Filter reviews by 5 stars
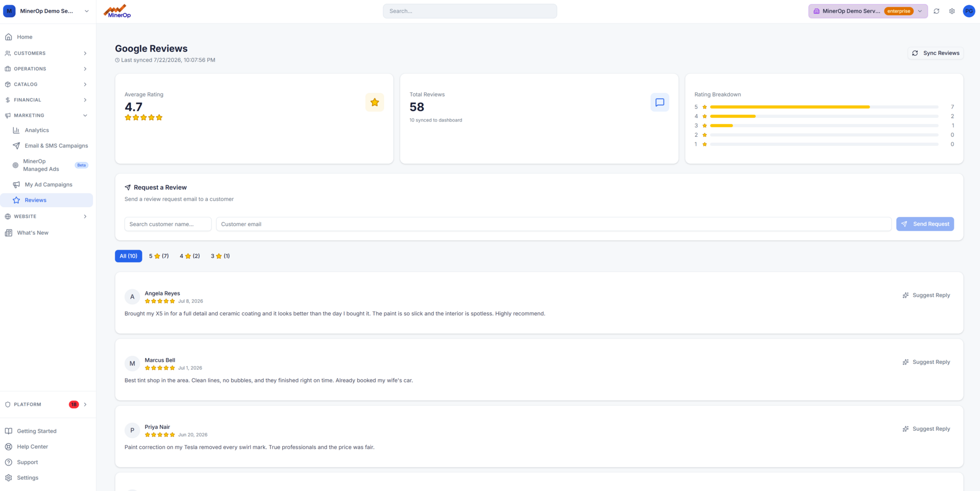Viewport: 980px width, 491px height. point(159,256)
